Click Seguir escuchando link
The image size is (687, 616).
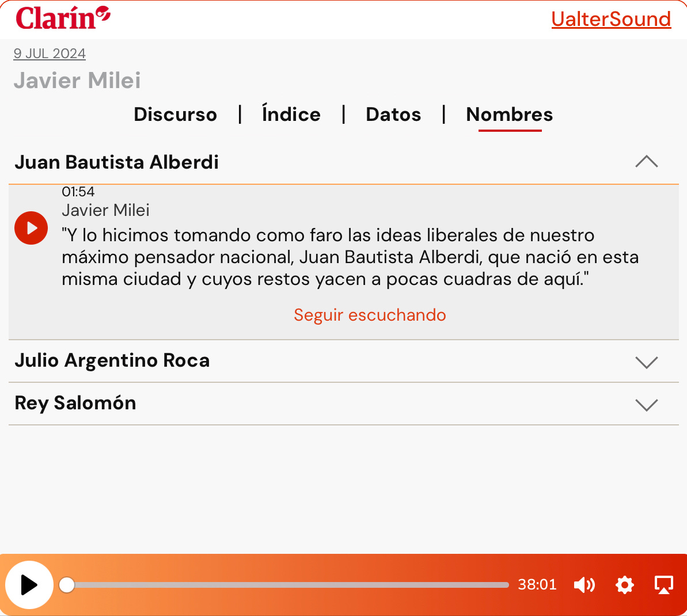(x=370, y=315)
